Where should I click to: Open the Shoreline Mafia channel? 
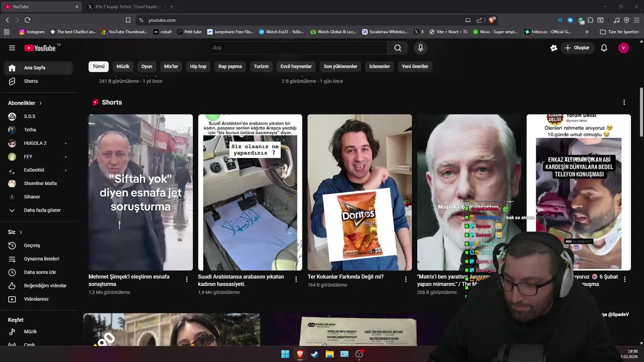click(x=38, y=184)
